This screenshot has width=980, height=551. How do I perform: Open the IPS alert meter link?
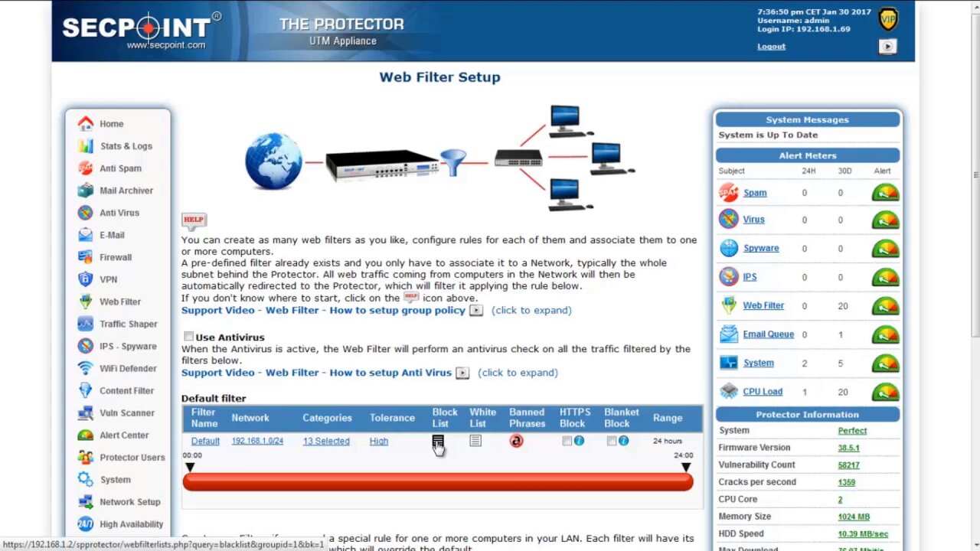click(x=750, y=277)
